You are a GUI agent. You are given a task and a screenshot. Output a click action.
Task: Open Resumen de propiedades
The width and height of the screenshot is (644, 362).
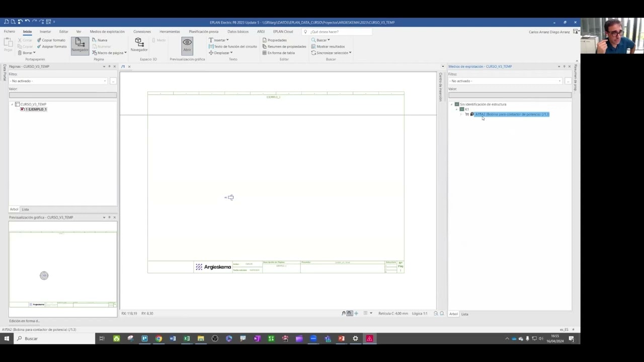284,47
